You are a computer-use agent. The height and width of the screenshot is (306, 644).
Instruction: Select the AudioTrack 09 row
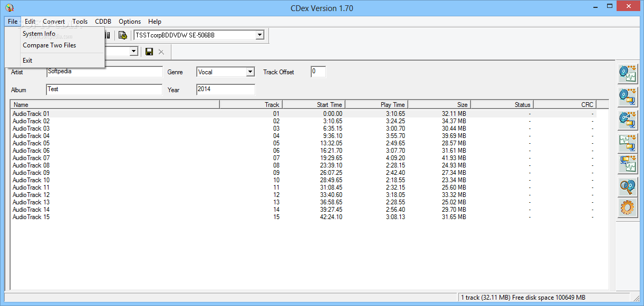(x=309, y=172)
